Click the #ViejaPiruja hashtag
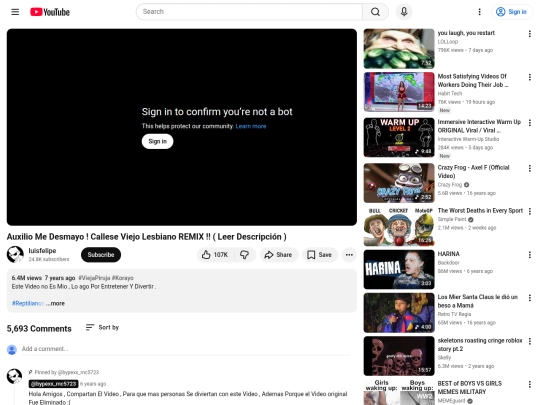Viewport: 540px width, 405px height. click(94, 278)
